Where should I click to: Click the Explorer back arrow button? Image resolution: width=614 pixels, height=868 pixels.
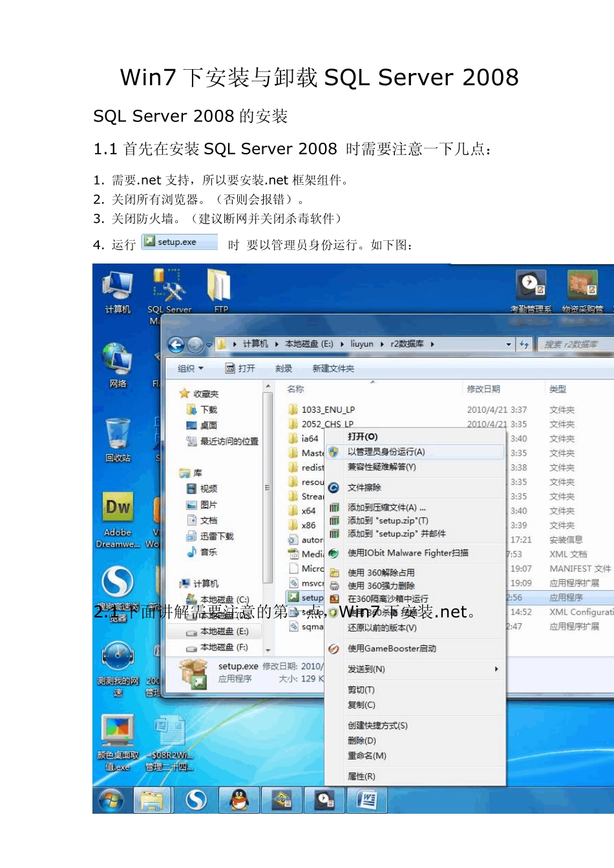tap(176, 345)
